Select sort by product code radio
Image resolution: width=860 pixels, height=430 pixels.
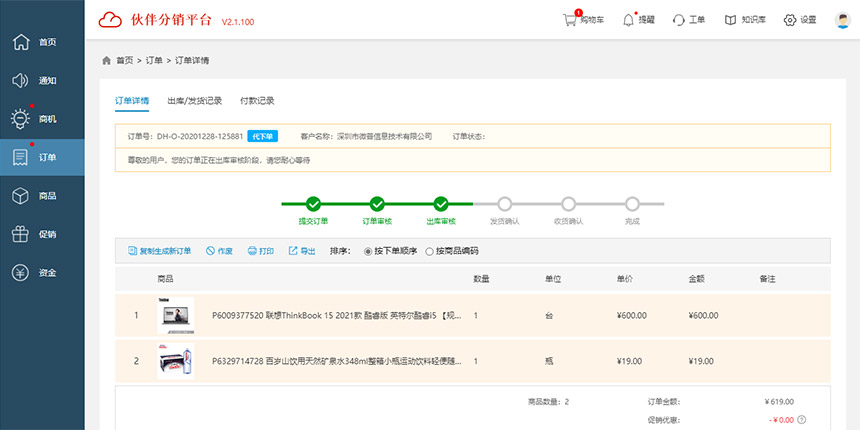coord(430,251)
